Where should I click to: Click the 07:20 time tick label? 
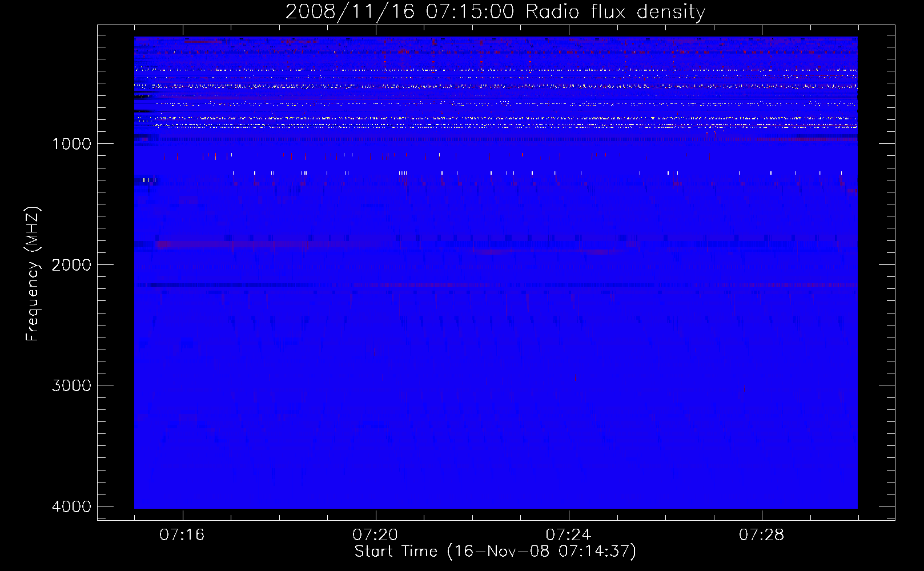375,535
